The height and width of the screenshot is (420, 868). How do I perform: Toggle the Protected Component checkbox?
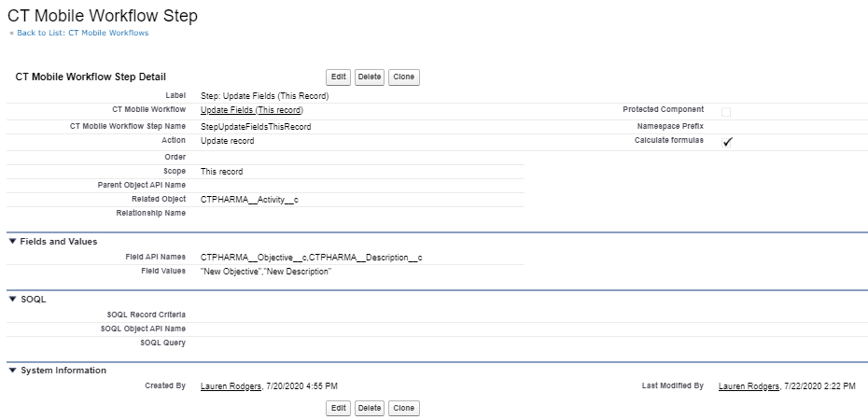click(726, 111)
